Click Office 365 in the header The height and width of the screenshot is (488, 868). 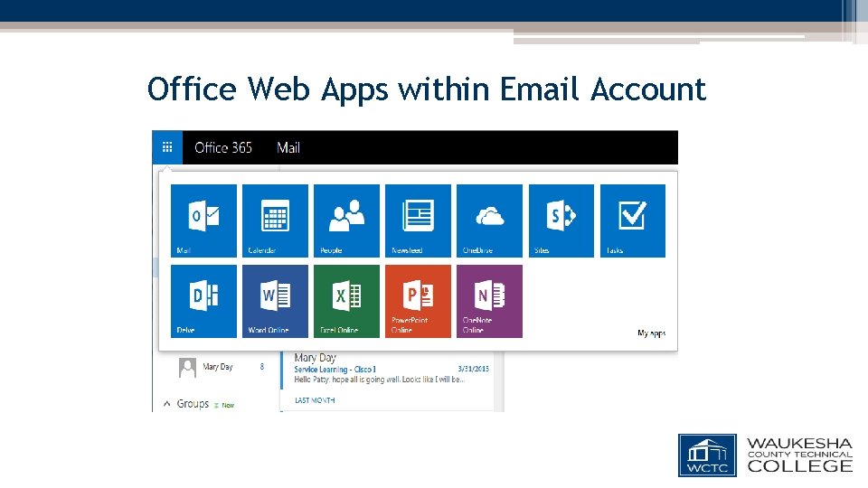pos(223,147)
